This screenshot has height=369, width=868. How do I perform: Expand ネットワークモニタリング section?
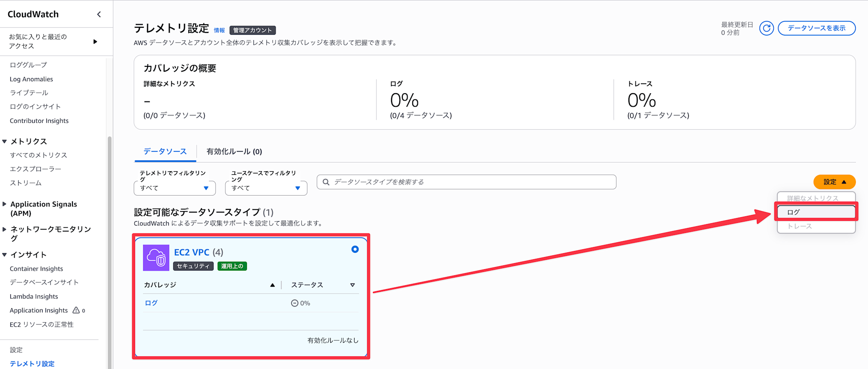click(x=5, y=229)
